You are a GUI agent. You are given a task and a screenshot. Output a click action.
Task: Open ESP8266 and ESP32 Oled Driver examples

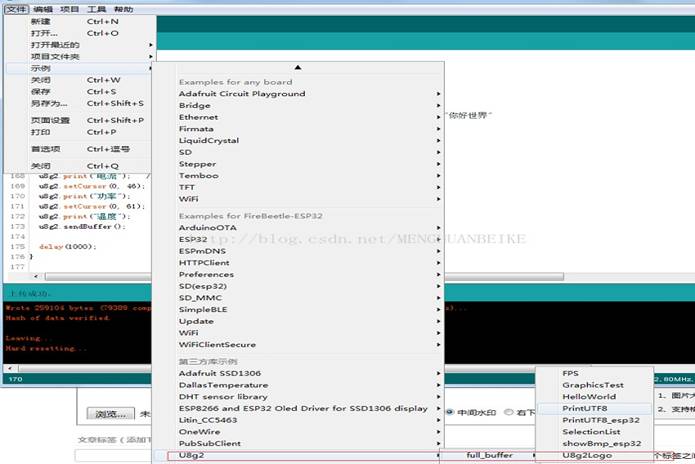[x=298, y=409]
